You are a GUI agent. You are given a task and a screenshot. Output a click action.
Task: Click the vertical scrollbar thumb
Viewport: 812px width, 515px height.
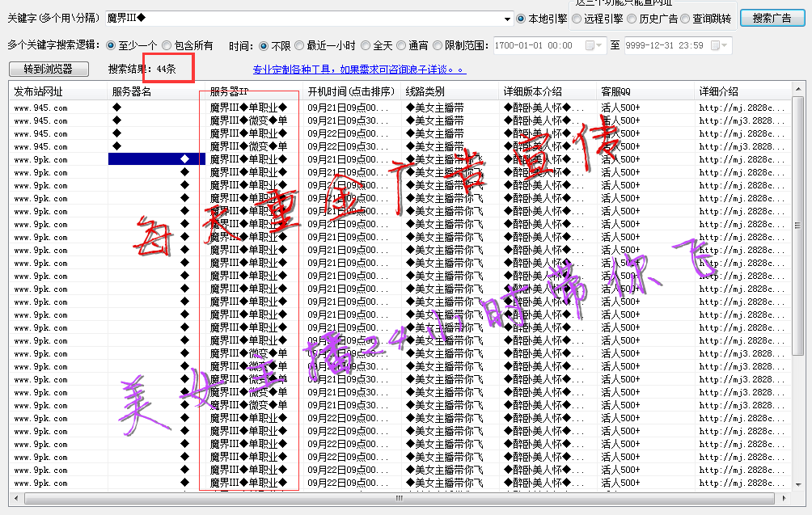(x=798, y=226)
